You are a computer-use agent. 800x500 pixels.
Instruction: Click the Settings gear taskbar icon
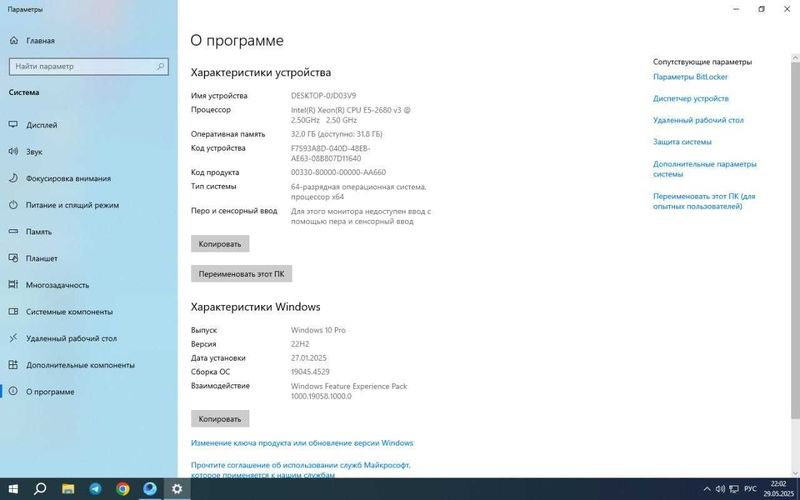(x=177, y=489)
